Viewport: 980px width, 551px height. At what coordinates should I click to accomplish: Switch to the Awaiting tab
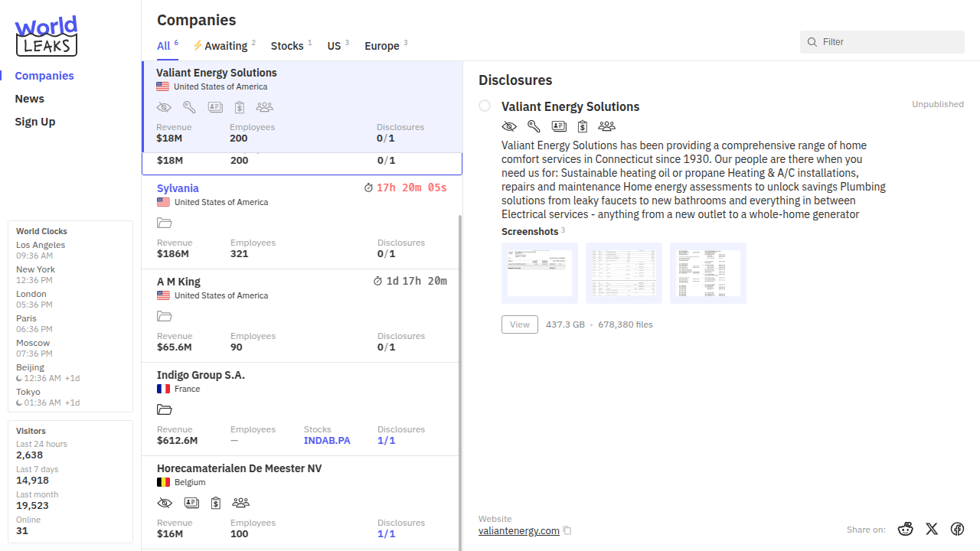[x=224, y=45]
